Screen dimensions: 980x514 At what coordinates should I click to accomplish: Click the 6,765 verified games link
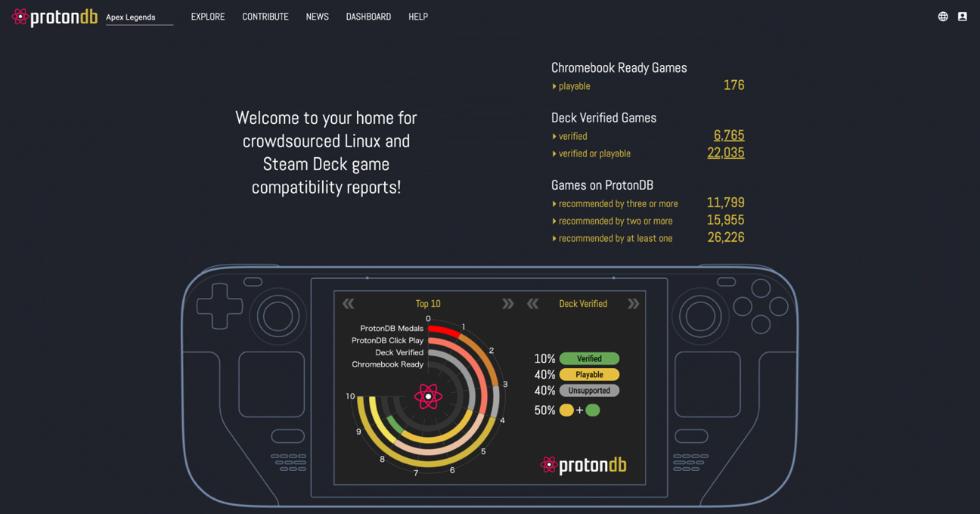click(x=728, y=135)
